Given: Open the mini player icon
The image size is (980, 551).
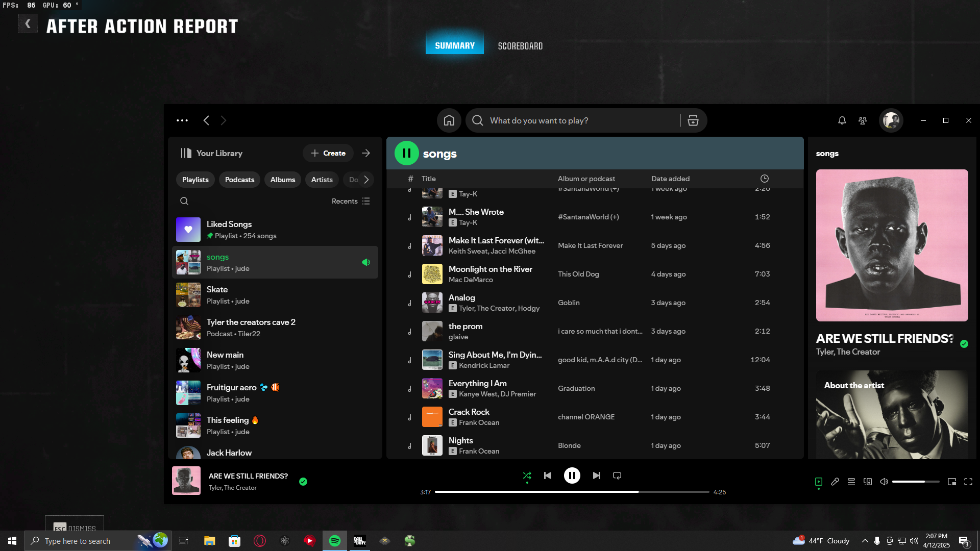Looking at the screenshot, I should pos(952,482).
